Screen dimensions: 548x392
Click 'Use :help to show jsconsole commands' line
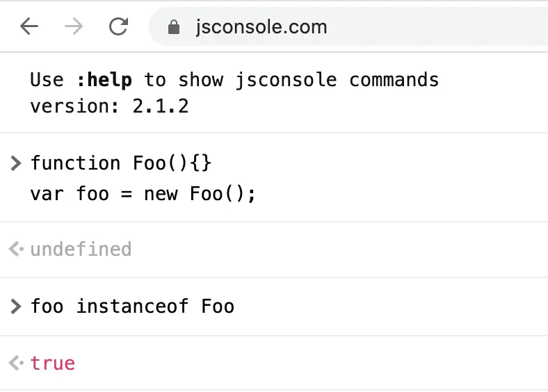pos(234,80)
